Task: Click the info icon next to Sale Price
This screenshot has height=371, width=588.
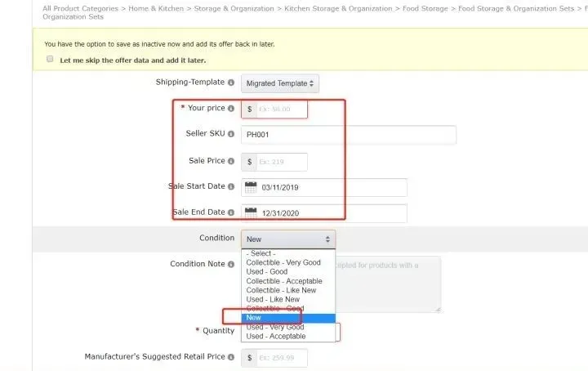Action: tap(231, 161)
